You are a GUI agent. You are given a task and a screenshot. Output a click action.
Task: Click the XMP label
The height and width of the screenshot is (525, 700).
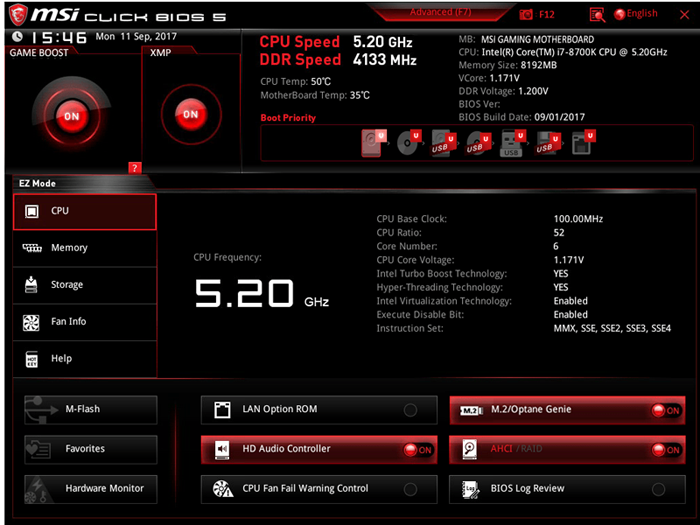tap(161, 53)
